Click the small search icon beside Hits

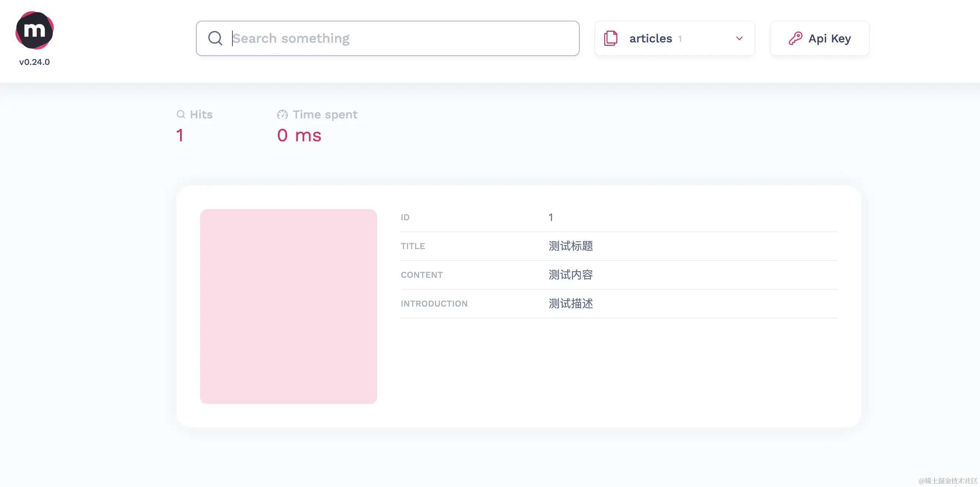coord(181,114)
